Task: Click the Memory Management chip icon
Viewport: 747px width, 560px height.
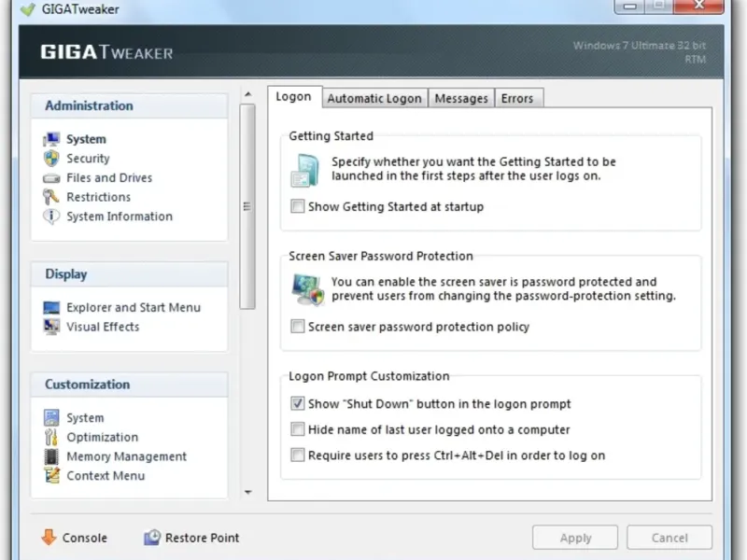Action: [51, 457]
